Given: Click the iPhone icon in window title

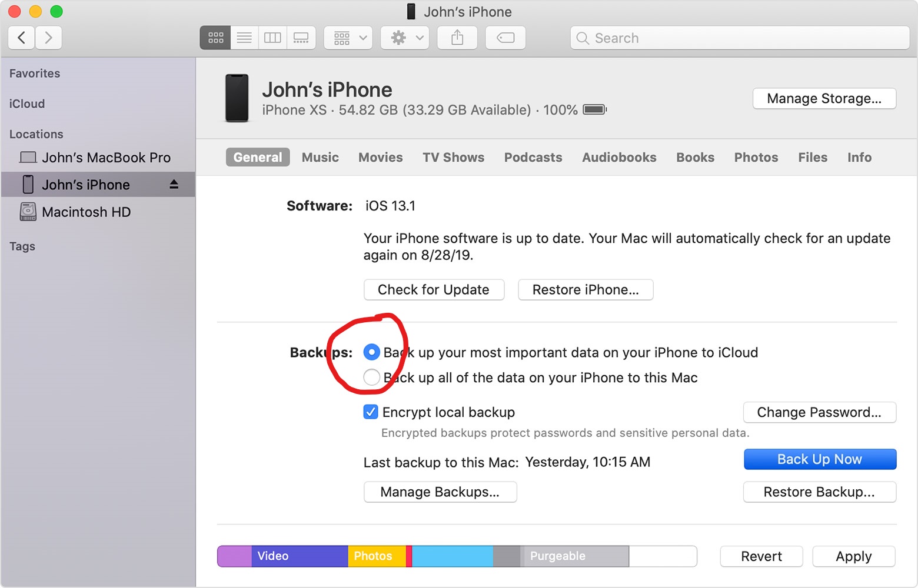Looking at the screenshot, I should (411, 12).
